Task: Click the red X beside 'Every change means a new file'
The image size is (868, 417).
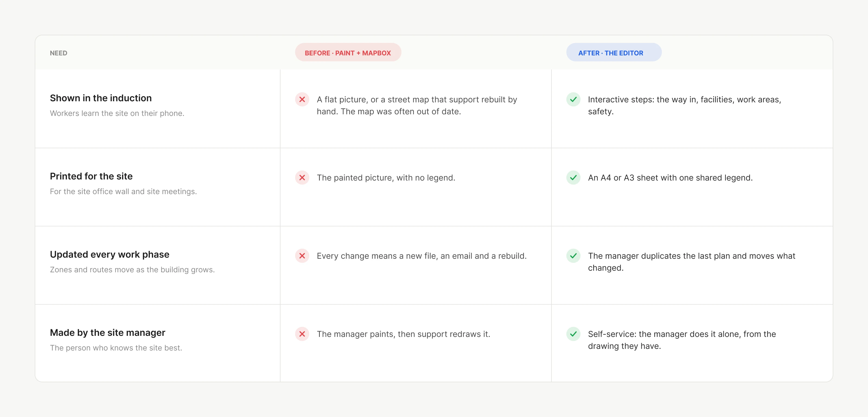Action: pyautogui.click(x=302, y=256)
